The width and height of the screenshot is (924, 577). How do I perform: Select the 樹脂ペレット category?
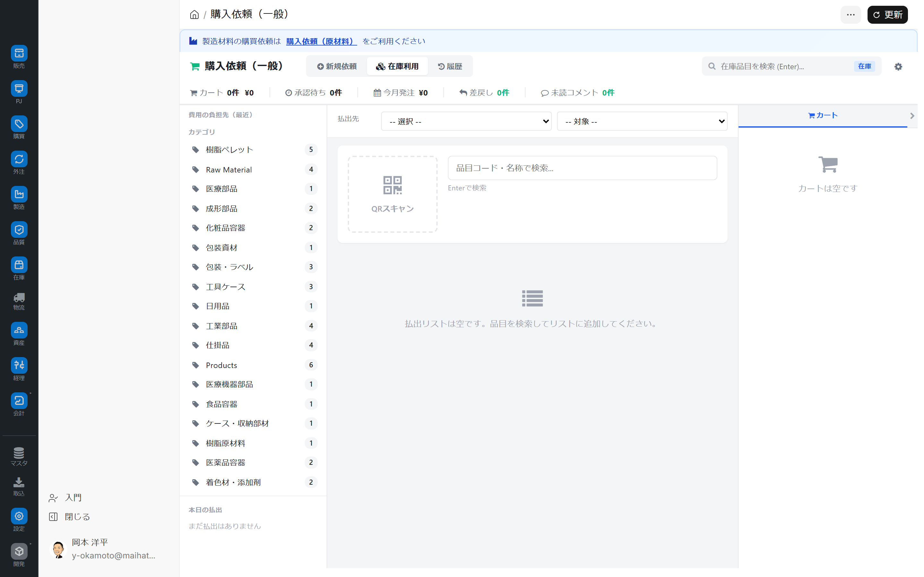(x=229, y=150)
